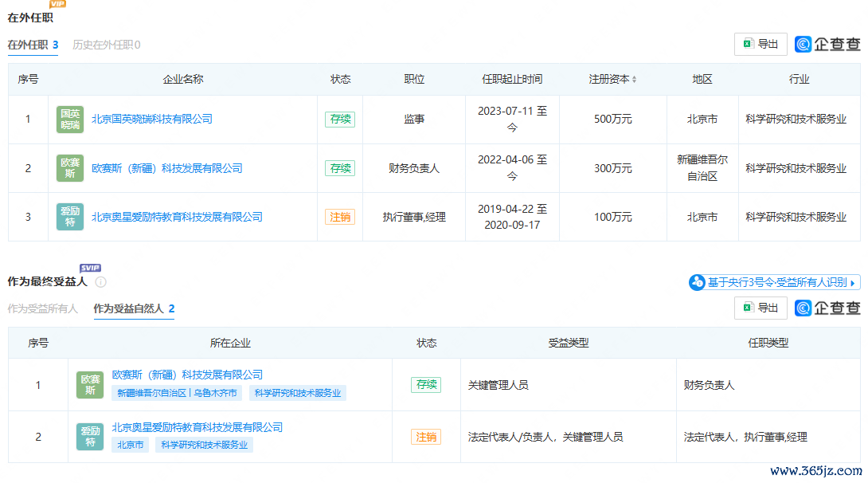Export the 在外任职 table with 导出
The width and height of the screenshot is (868, 483).
tap(760, 45)
